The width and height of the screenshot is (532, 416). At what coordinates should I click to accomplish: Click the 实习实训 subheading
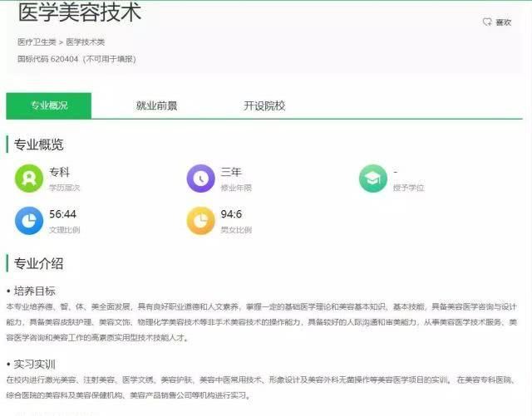tap(34, 365)
